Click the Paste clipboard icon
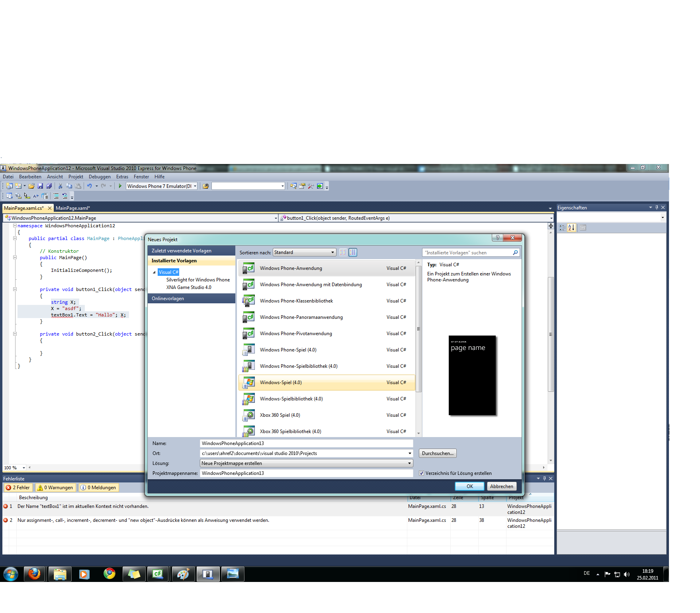 pos(78,186)
